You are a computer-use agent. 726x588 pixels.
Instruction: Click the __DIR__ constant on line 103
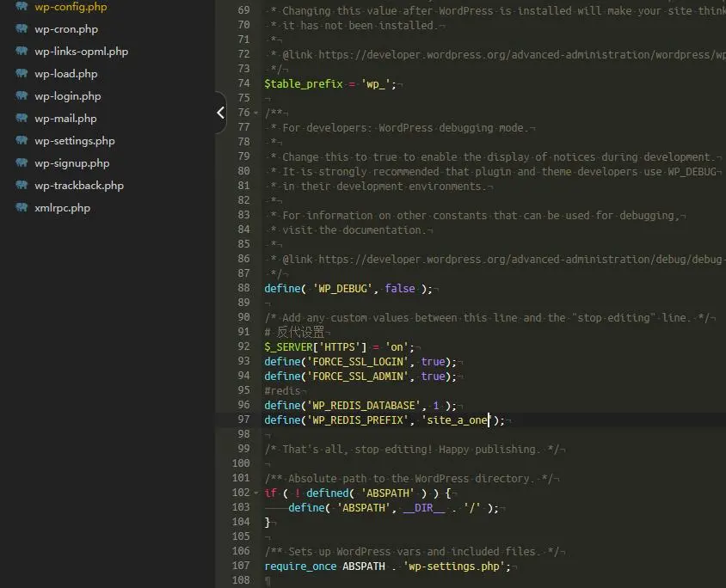(x=424, y=508)
